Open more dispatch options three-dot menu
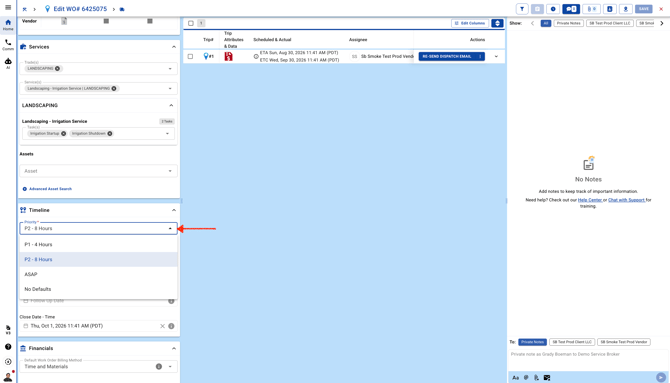Screen dimensions: 670x383 click(x=480, y=56)
